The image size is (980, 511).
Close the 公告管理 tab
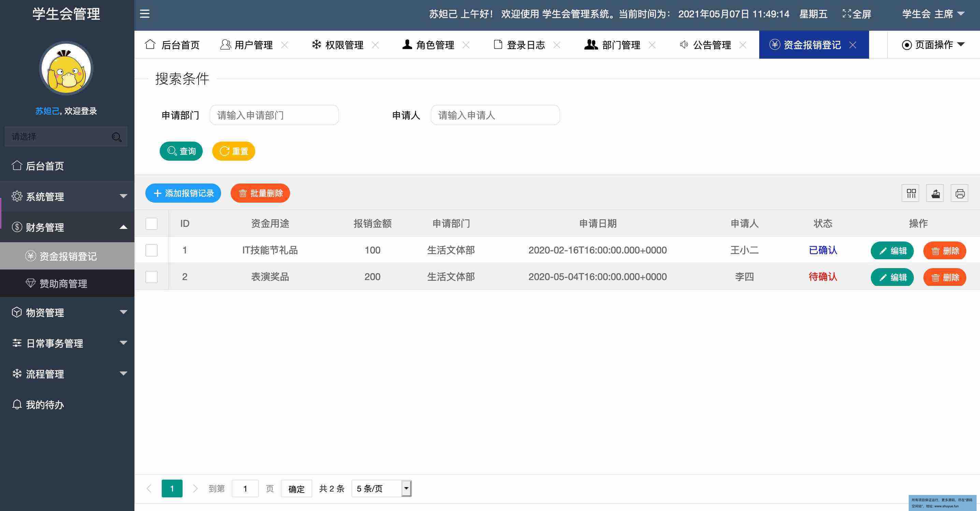(742, 45)
